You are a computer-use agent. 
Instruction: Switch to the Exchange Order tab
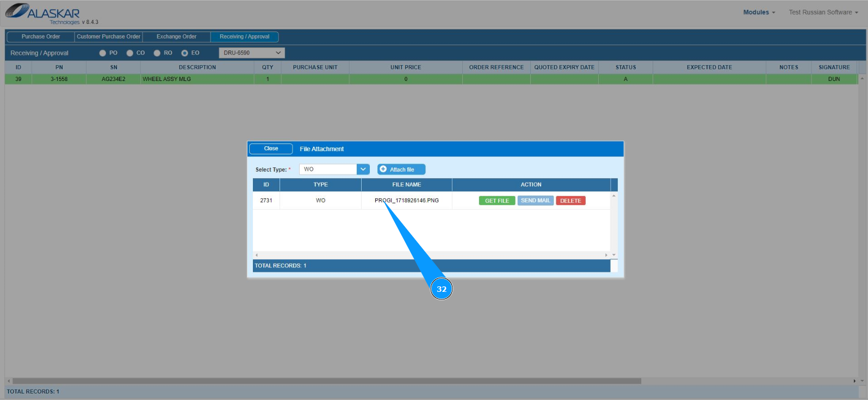coord(177,36)
